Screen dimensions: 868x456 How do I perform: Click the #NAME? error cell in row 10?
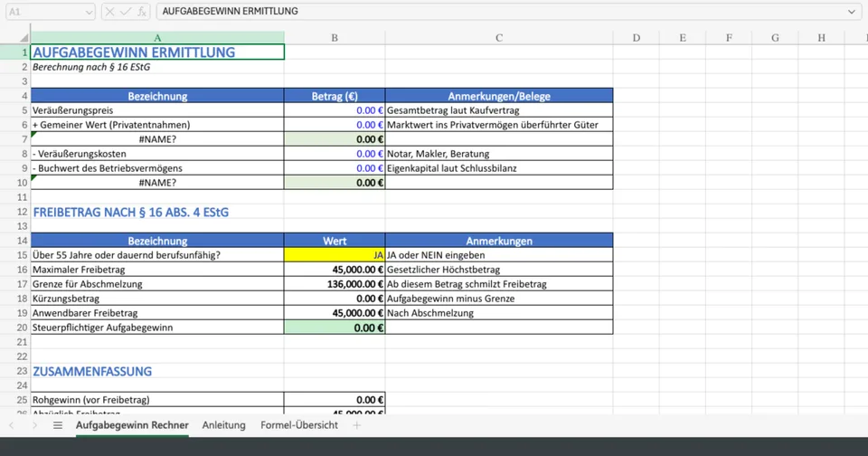pyautogui.click(x=157, y=183)
